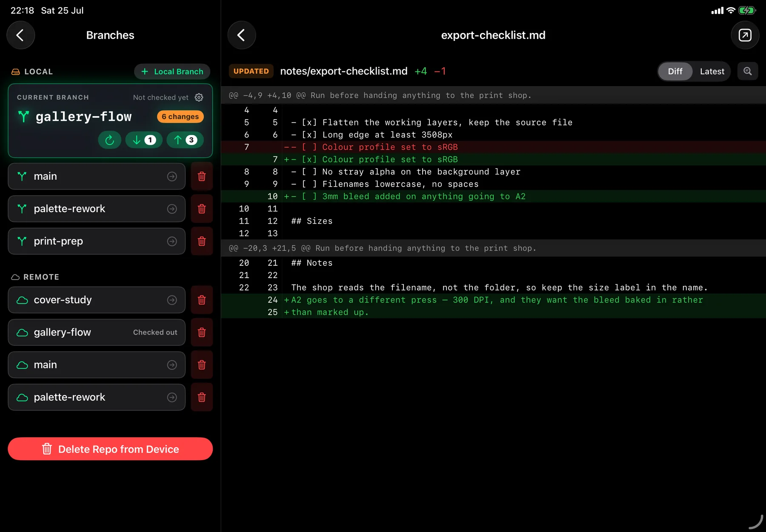Screen dimensions: 766x532
Task: Tap the −1 deletions count
Action: [440, 71]
